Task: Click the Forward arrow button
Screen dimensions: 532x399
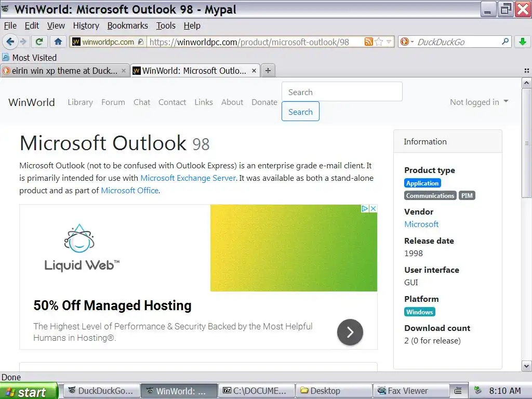Action: (23, 42)
